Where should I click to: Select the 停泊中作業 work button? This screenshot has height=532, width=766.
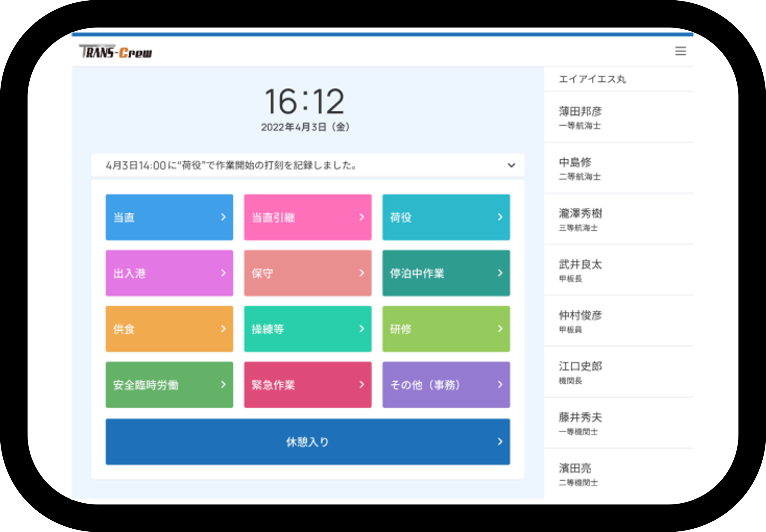[446, 273]
